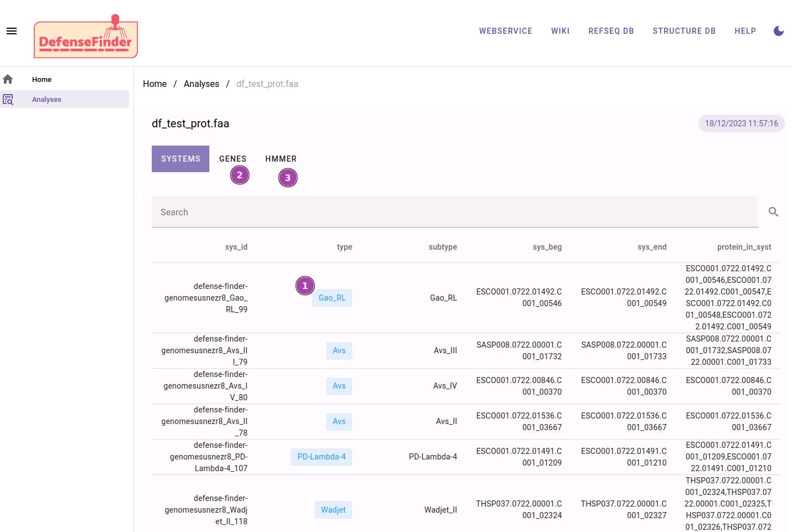The width and height of the screenshot is (792, 532).
Task: Open the Wiki link
Action: point(560,31)
